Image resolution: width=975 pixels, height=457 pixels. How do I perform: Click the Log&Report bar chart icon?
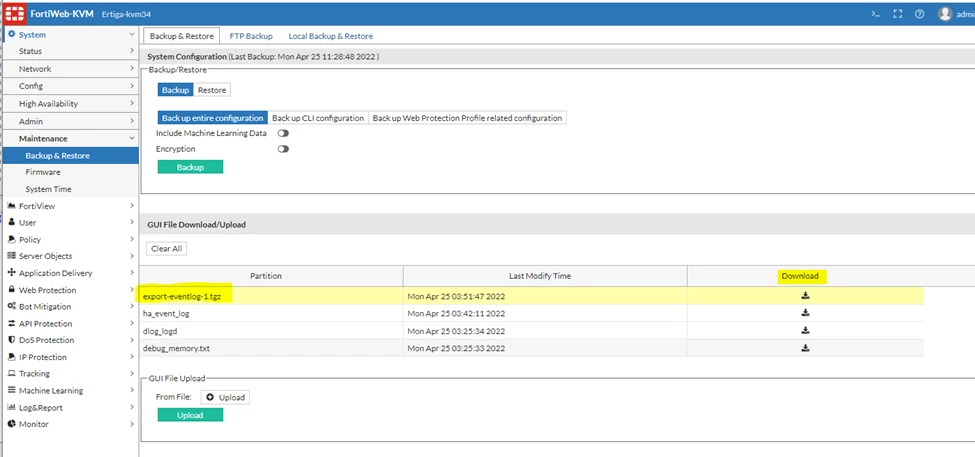[12, 407]
